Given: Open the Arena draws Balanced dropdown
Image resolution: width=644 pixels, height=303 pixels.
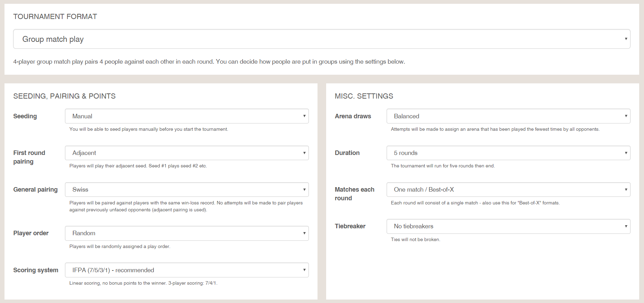Looking at the screenshot, I should 508,116.
